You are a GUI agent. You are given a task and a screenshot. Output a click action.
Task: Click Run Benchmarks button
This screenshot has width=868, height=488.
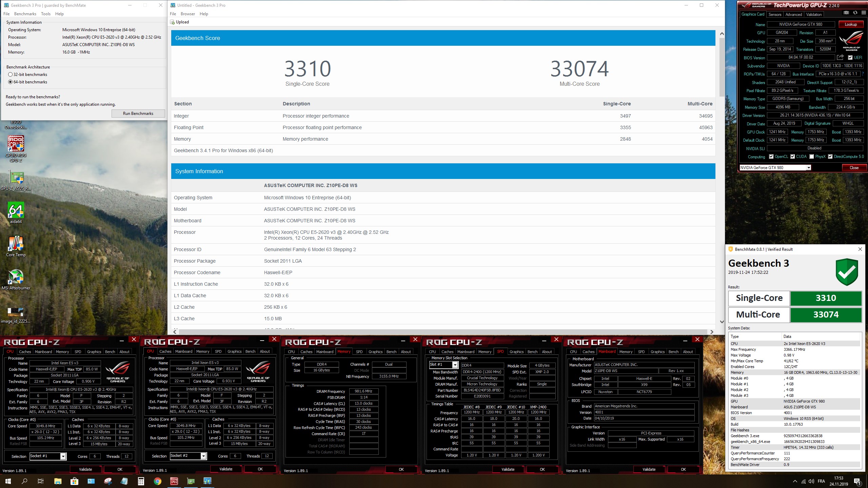pos(138,114)
